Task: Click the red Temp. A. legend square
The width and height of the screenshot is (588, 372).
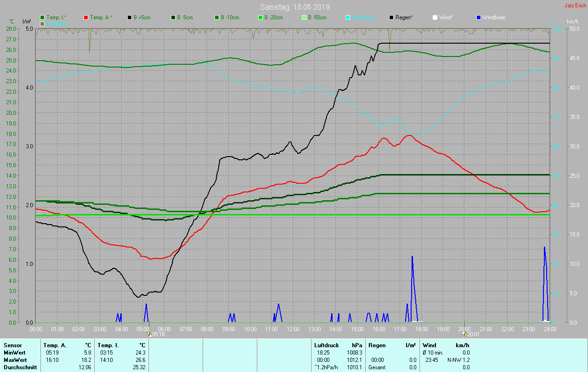Action: point(86,17)
